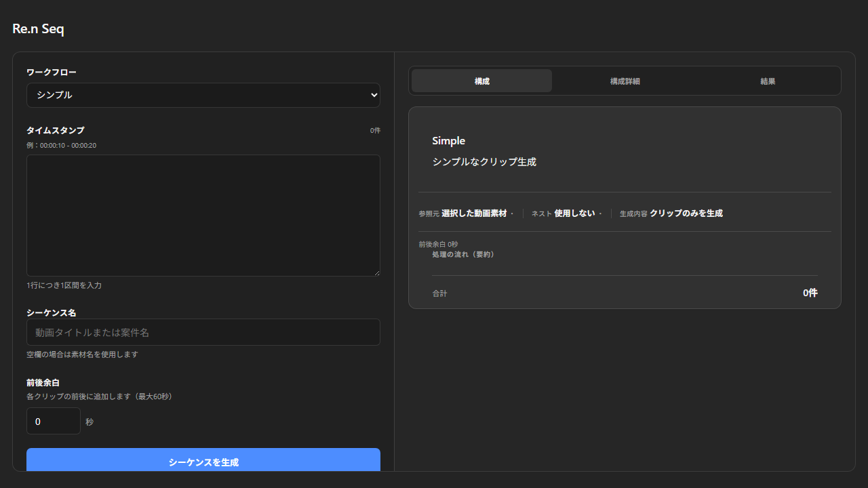Click the 処理の流れ（要約） text
The width and height of the screenshot is (868, 488).
(x=463, y=254)
